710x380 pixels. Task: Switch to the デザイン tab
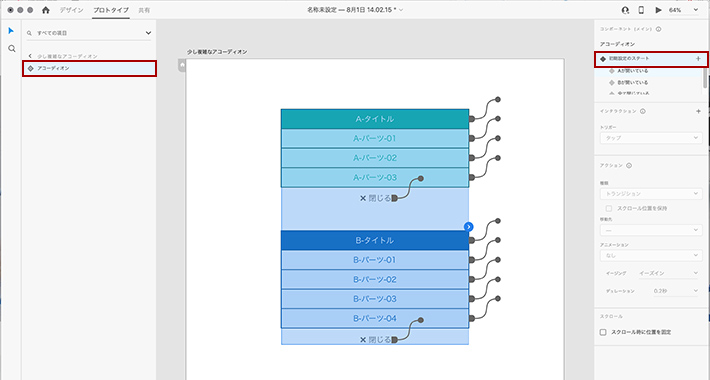tap(72, 10)
